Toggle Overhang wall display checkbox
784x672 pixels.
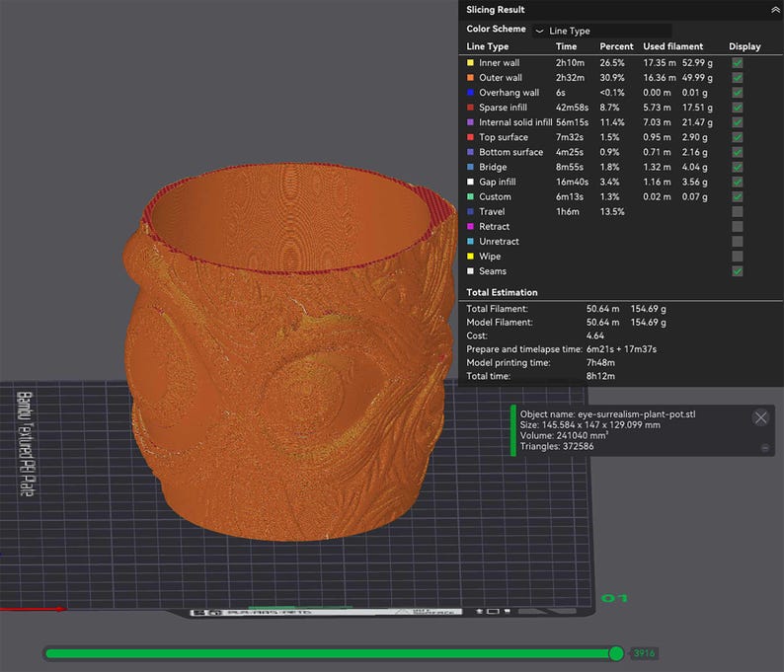point(737,93)
